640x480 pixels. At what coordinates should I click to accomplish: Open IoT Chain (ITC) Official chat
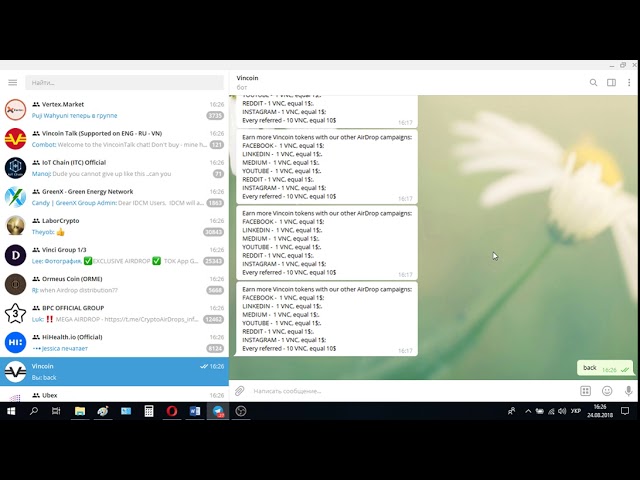coord(114,168)
